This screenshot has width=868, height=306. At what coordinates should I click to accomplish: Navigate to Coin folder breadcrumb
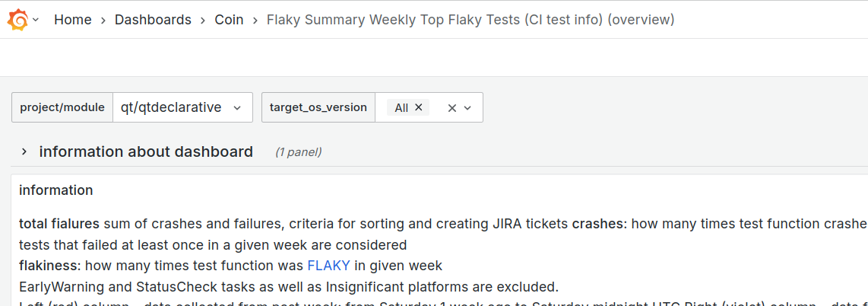[229, 20]
